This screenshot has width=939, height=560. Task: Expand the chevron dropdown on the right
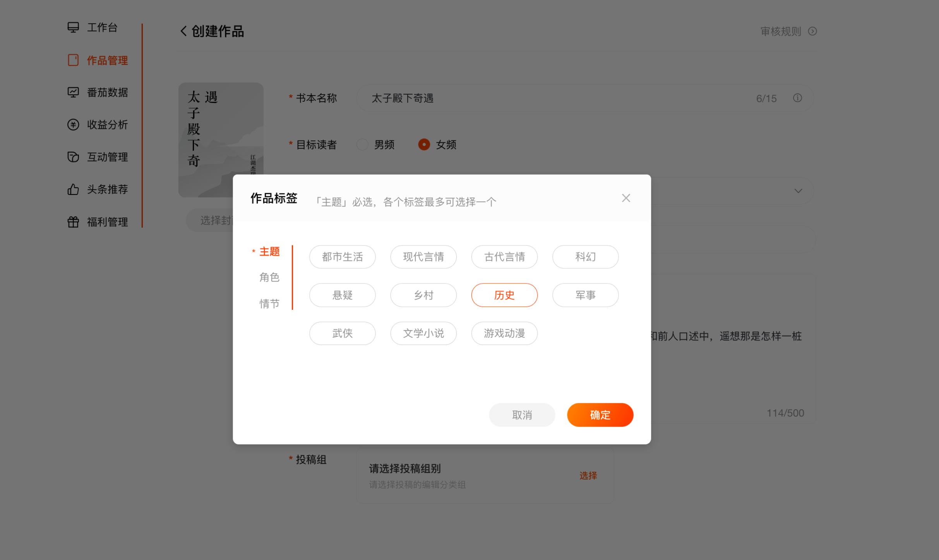[x=798, y=191]
